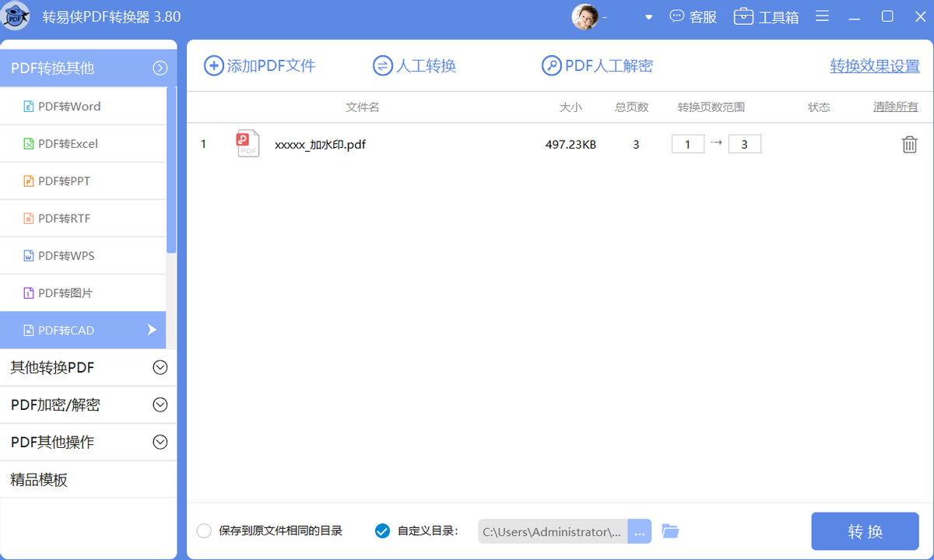Open the 工具箱 toolbox
This screenshot has height=560, width=934.
[767, 16]
